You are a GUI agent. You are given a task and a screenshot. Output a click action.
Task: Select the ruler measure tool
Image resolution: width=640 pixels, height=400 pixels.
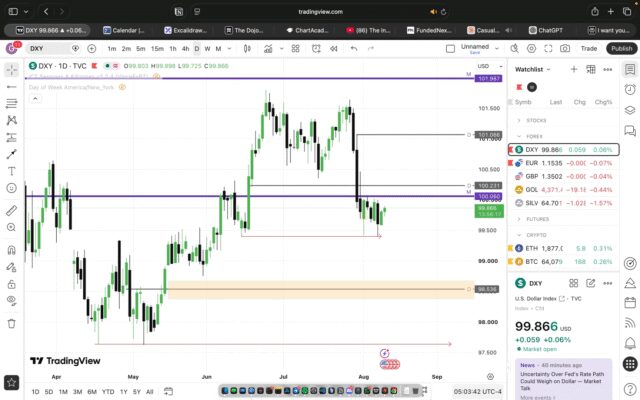coord(11,210)
